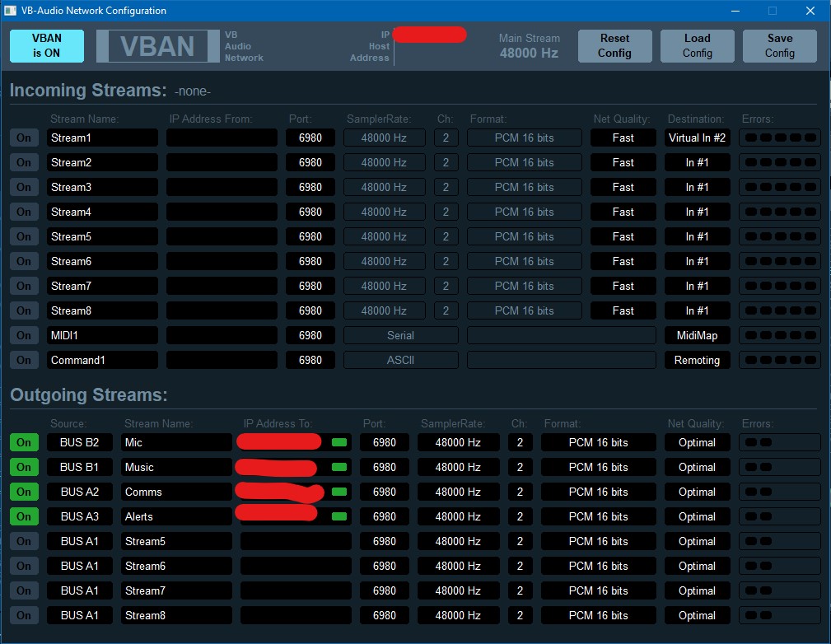
Task: Click the Save Config button
Action: [x=779, y=45]
